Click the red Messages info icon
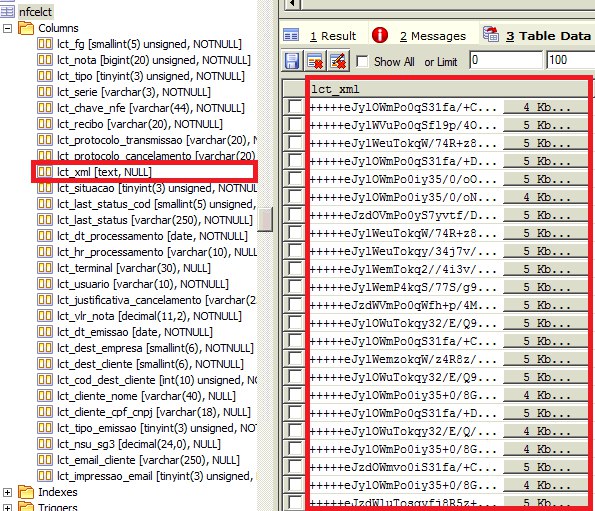Viewport: 595px width, 511px height. pyautogui.click(x=379, y=35)
